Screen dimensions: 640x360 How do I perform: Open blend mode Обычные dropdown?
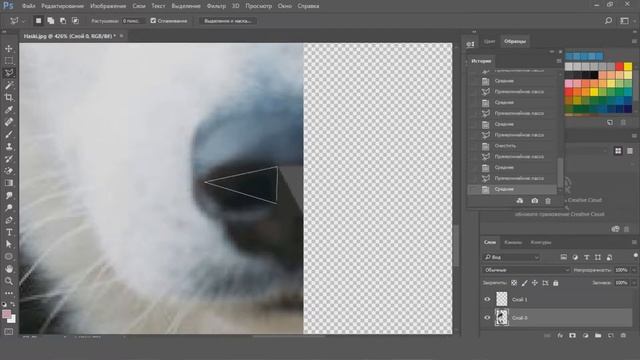click(526, 270)
